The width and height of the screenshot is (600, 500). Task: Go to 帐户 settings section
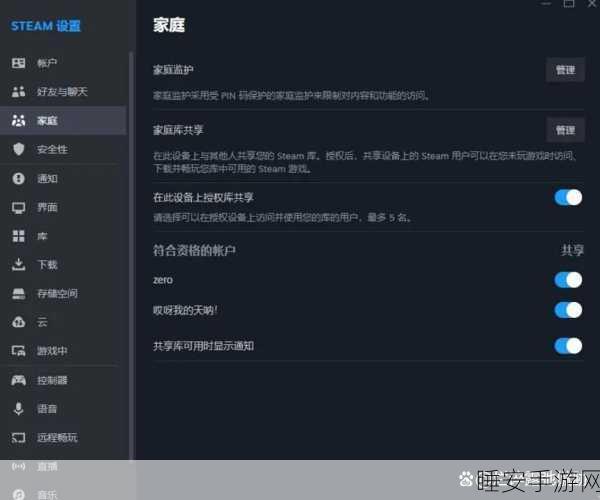pyautogui.click(x=63, y=63)
